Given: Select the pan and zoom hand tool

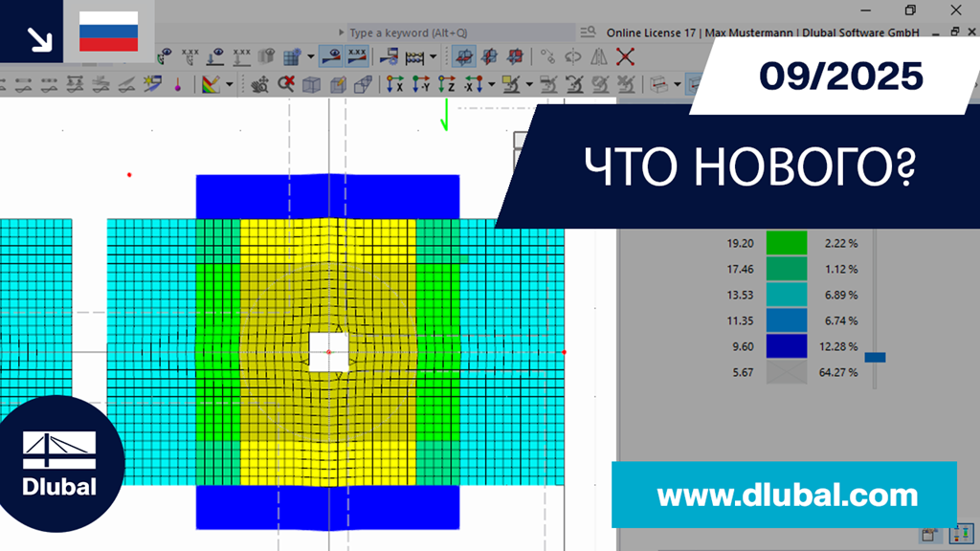Looking at the screenshot, I should click(x=259, y=84).
